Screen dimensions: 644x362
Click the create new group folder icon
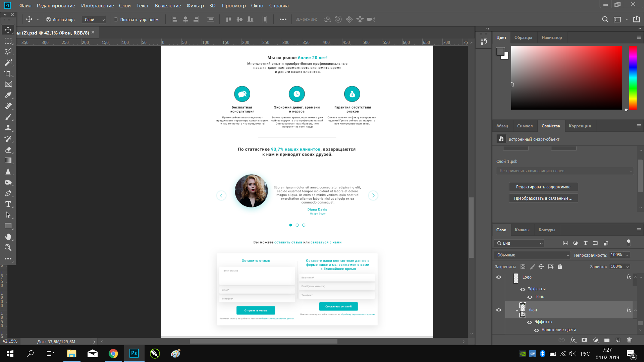[x=607, y=340]
